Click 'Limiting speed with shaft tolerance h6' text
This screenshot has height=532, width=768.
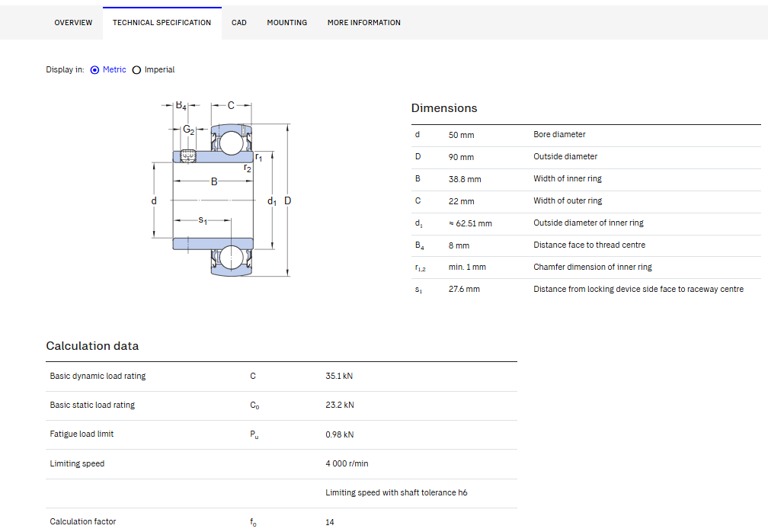pos(396,493)
